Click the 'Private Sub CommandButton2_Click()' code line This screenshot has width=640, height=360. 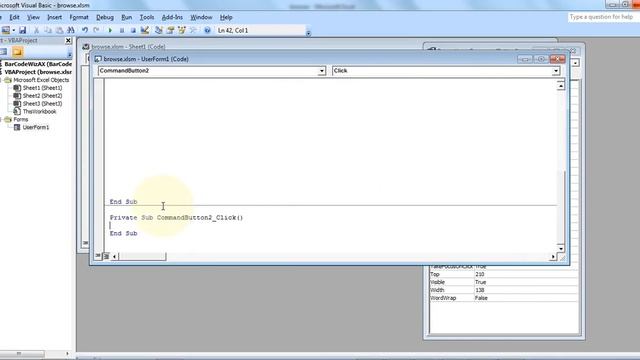(176, 218)
